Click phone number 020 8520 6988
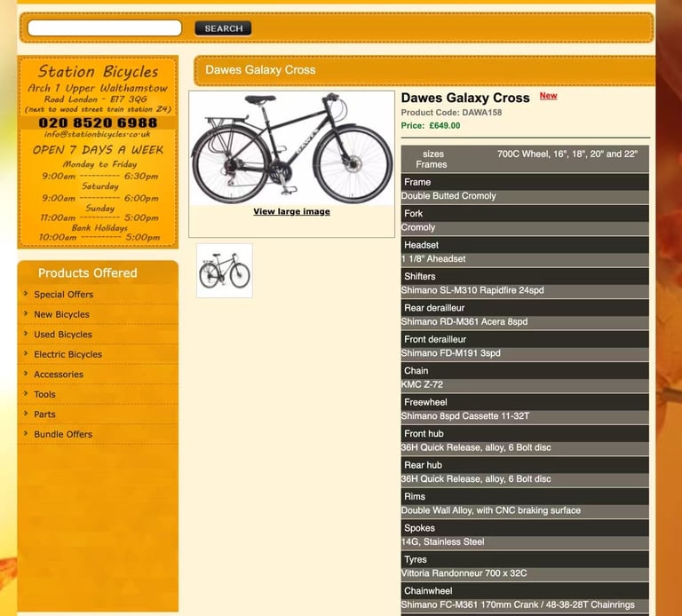 pyautogui.click(x=98, y=122)
